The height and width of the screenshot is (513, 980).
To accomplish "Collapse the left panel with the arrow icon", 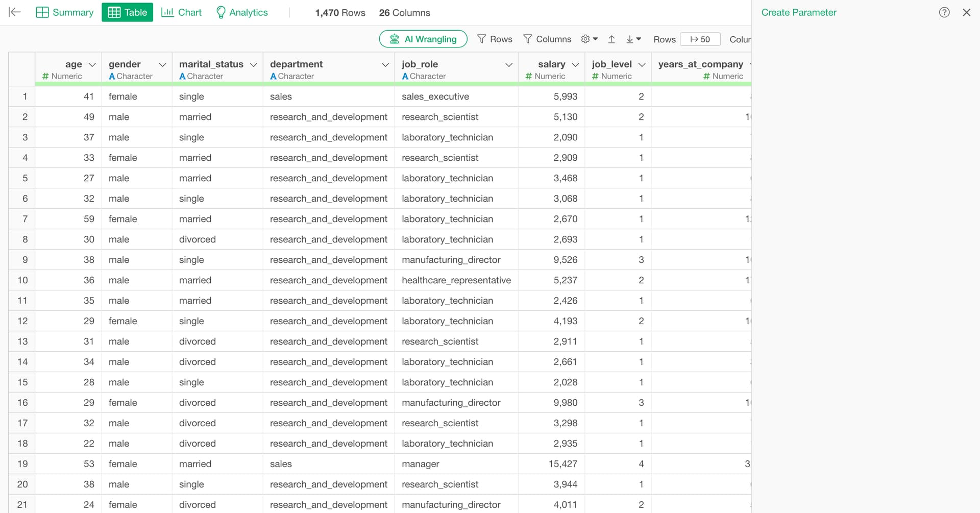I will tap(15, 12).
